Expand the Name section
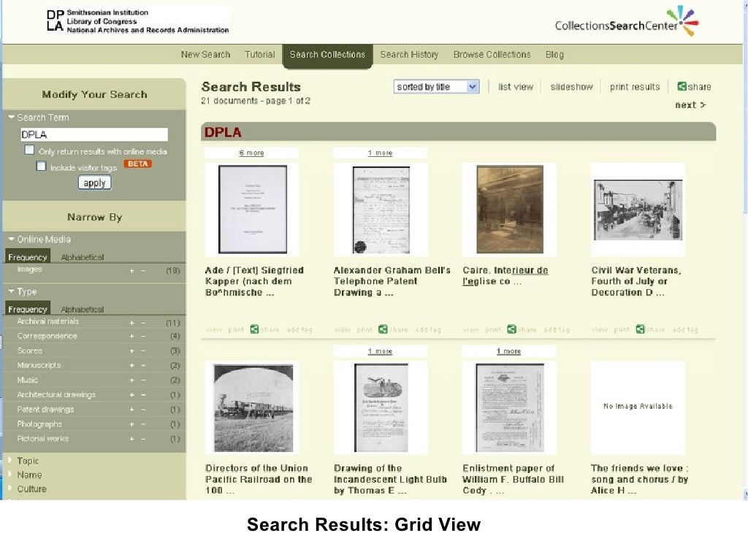 10,474
